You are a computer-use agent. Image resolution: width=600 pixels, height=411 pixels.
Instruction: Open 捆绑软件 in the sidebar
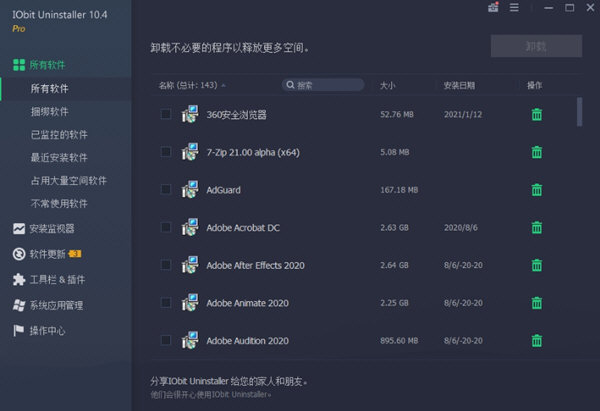click(50, 112)
